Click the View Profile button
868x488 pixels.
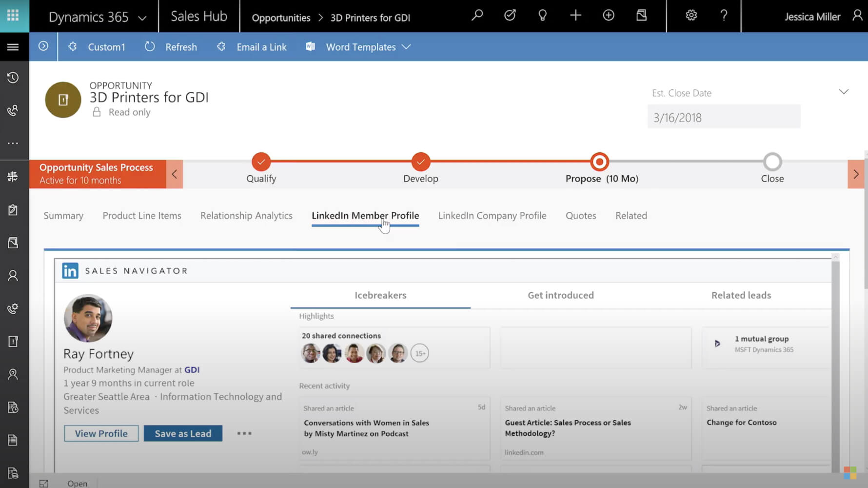pos(101,433)
